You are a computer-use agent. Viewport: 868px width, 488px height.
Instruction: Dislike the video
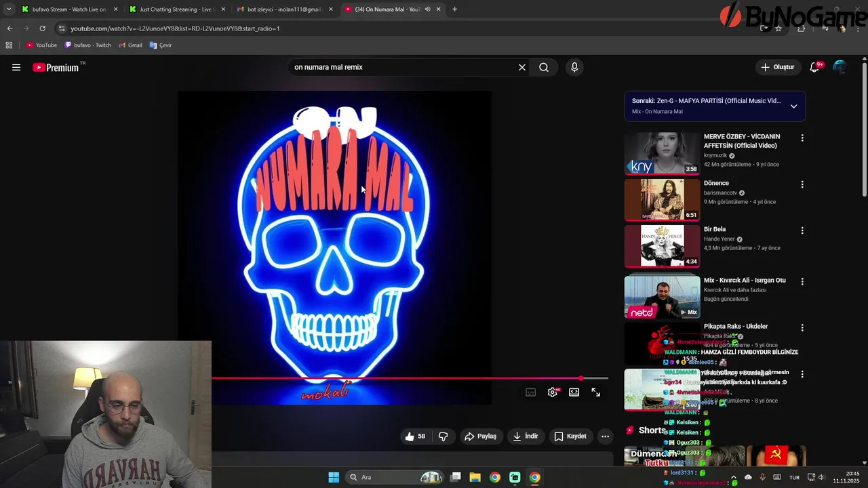(443, 436)
